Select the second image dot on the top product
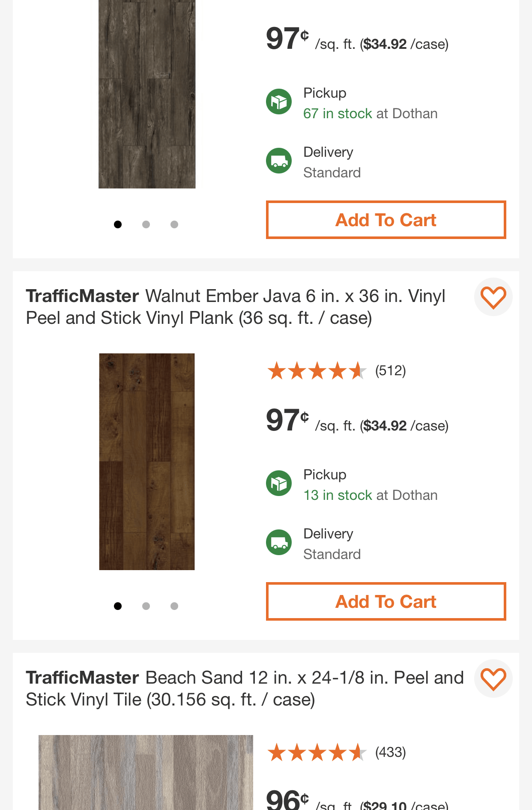This screenshot has height=810, width=532. pyautogui.click(x=146, y=224)
